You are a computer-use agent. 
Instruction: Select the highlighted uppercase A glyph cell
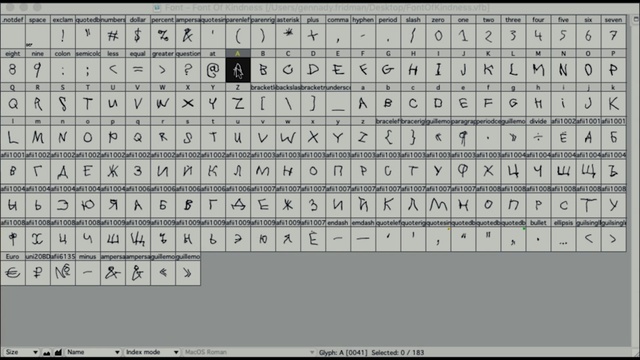[238, 66]
